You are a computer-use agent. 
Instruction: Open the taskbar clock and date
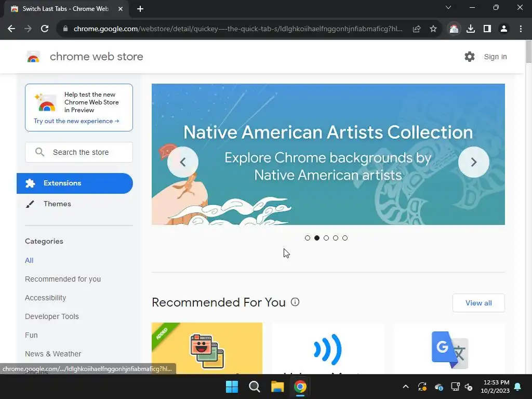[x=495, y=387]
